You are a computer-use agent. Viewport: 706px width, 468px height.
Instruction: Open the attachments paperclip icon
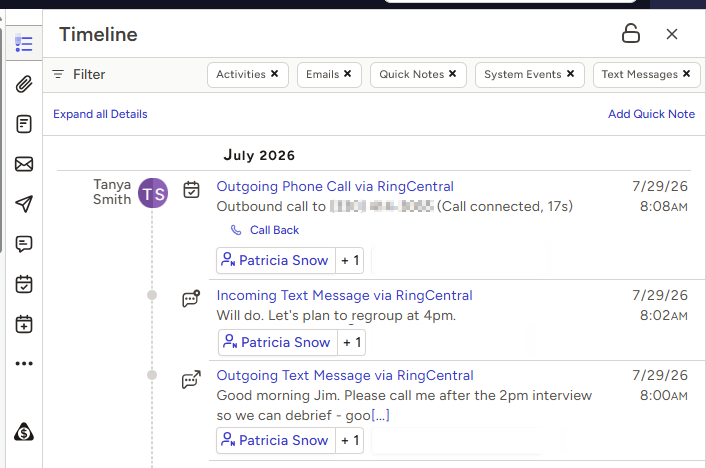[24, 84]
